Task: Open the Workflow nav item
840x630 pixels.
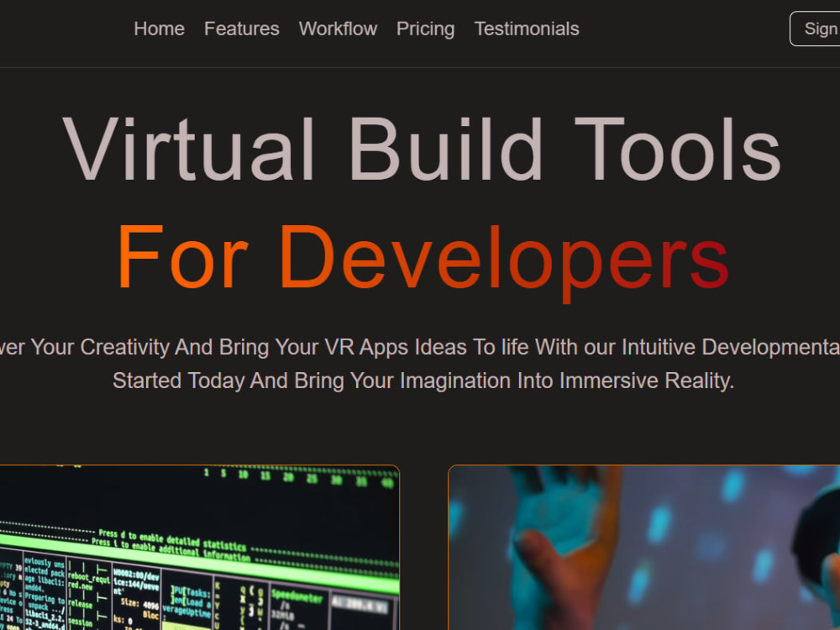Action: (x=338, y=29)
